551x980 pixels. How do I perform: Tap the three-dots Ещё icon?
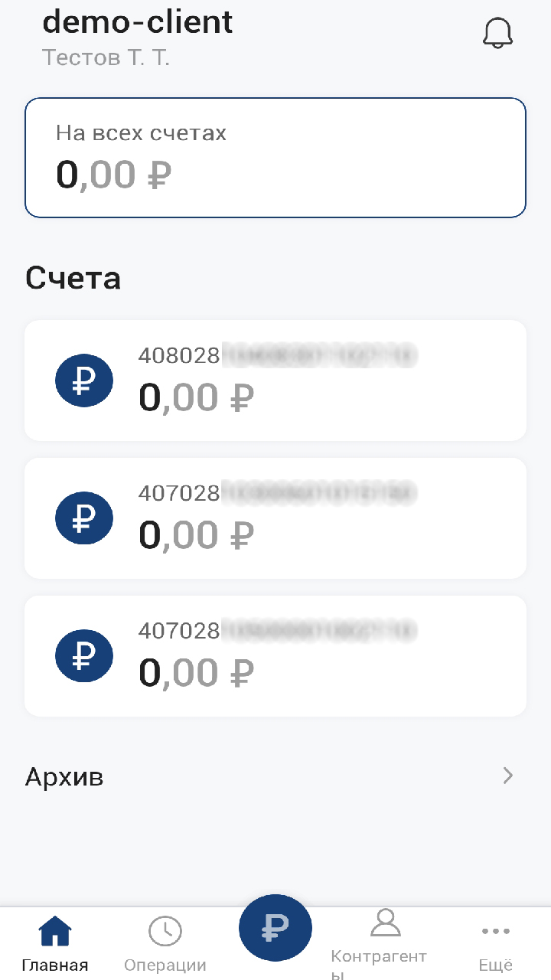496,932
